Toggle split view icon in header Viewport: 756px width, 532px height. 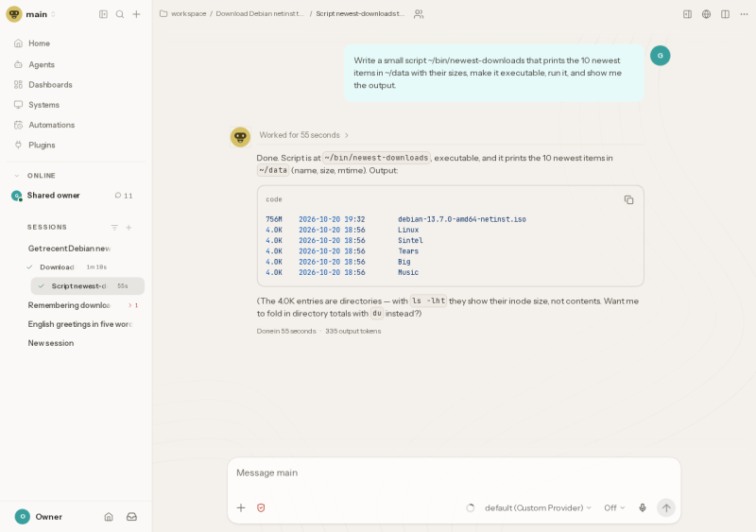[x=725, y=14]
